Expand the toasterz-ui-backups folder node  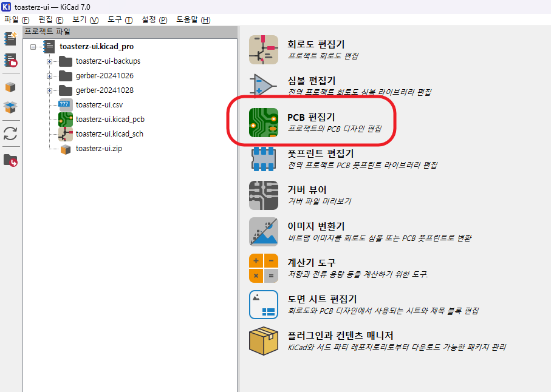pyautogui.click(x=50, y=61)
